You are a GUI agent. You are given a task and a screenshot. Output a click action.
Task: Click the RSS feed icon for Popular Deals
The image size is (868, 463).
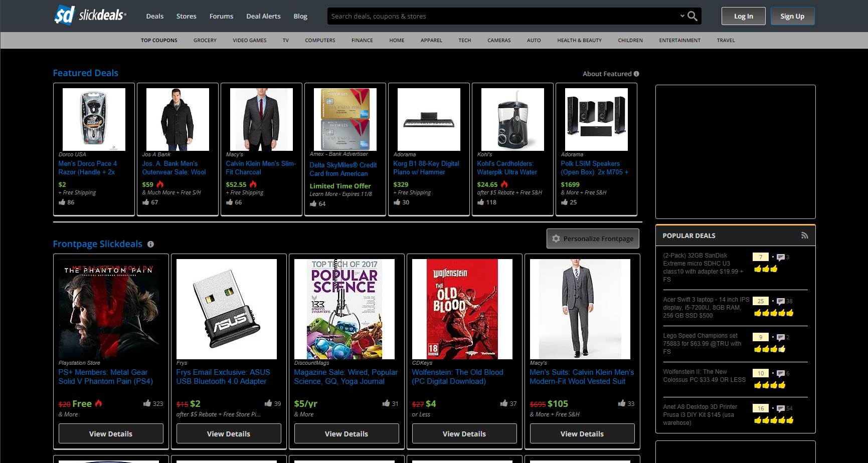(x=805, y=235)
